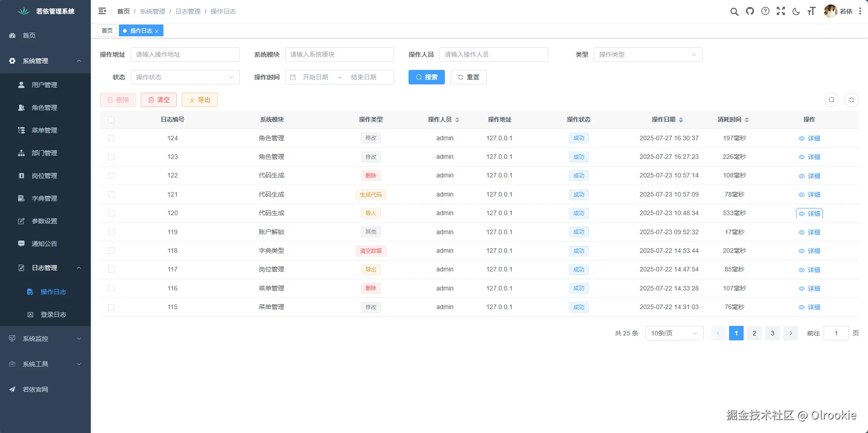Refresh the table with the circular arrow icon
The height and width of the screenshot is (433, 868).
click(852, 100)
